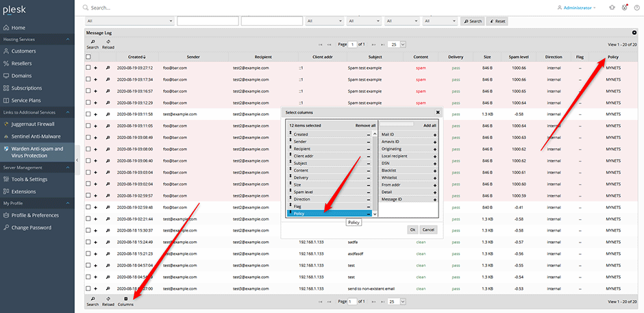Click bottom toolbar Reload icon
The image size is (644, 313).
click(108, 301)
